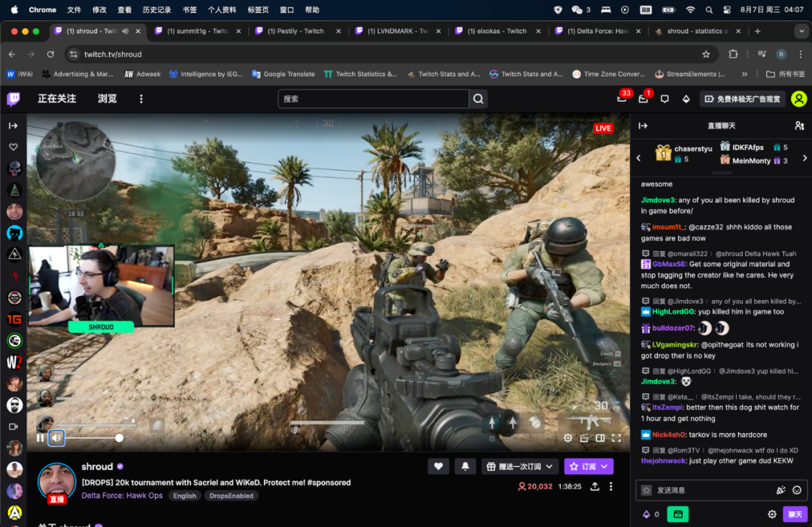Toggle the notification bell for shroud
Image resolution: width=812 pixels, height=527 pixels.
click(465, 466)
